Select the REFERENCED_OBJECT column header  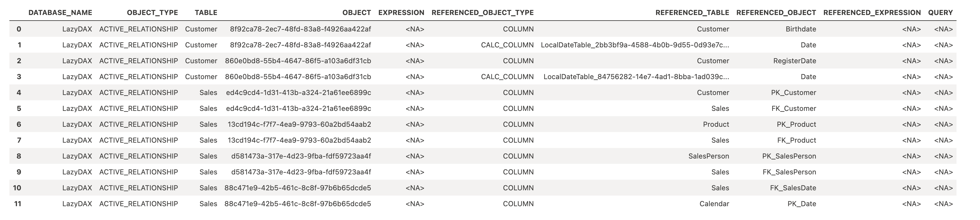(x=776, y=13)
